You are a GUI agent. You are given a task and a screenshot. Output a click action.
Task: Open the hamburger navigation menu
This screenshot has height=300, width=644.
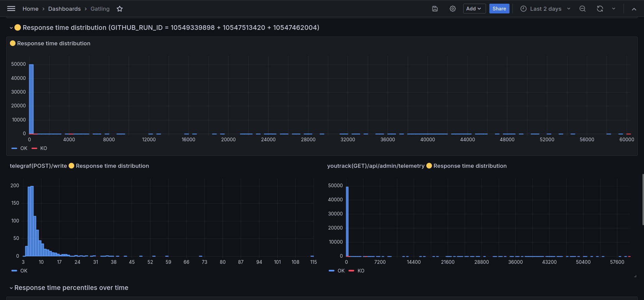pos(11,9)
